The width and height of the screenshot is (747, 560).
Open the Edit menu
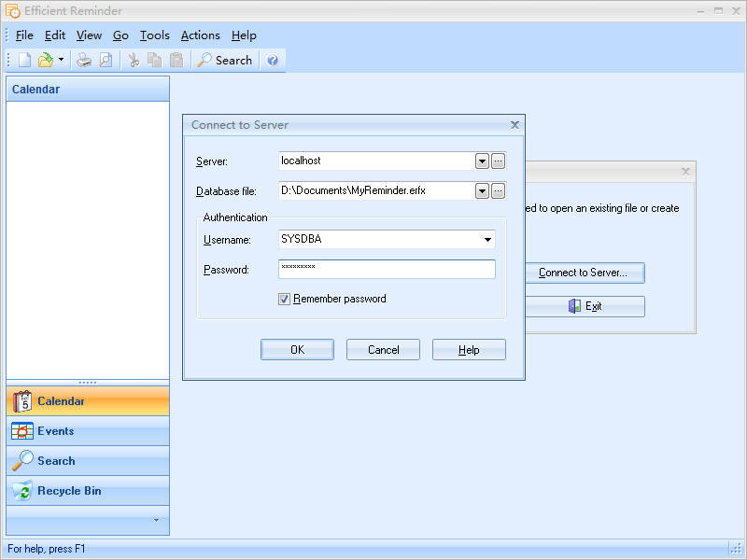coord(55,35)
